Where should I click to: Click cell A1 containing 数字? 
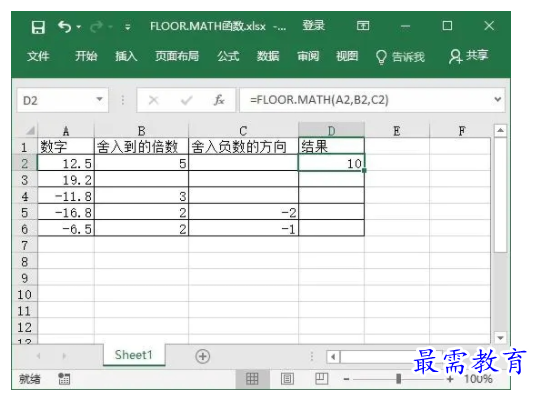click(66, 147)
